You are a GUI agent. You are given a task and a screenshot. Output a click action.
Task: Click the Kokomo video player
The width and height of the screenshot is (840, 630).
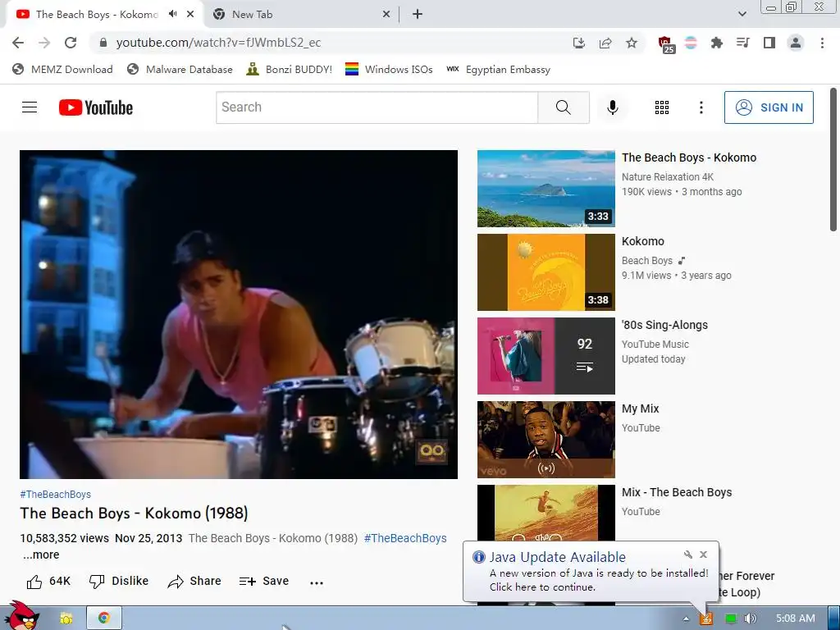click(x=239, y=314)
